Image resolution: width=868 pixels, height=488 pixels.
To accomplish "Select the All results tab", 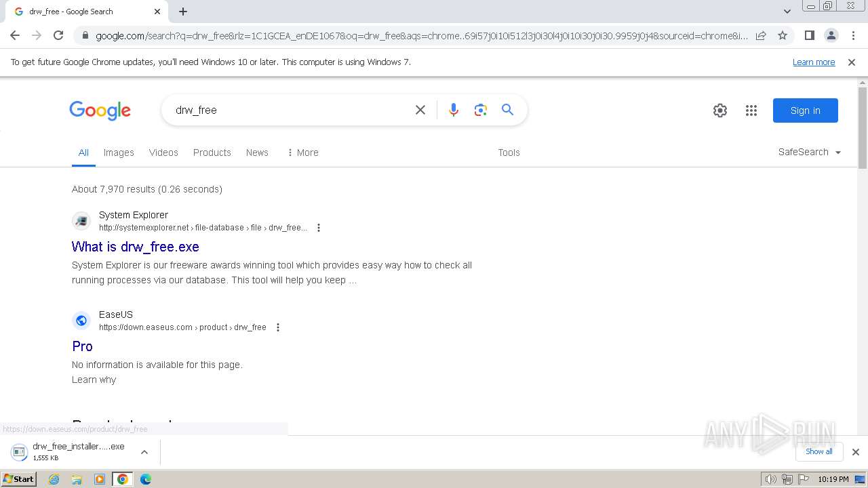I will click(83, 152).
